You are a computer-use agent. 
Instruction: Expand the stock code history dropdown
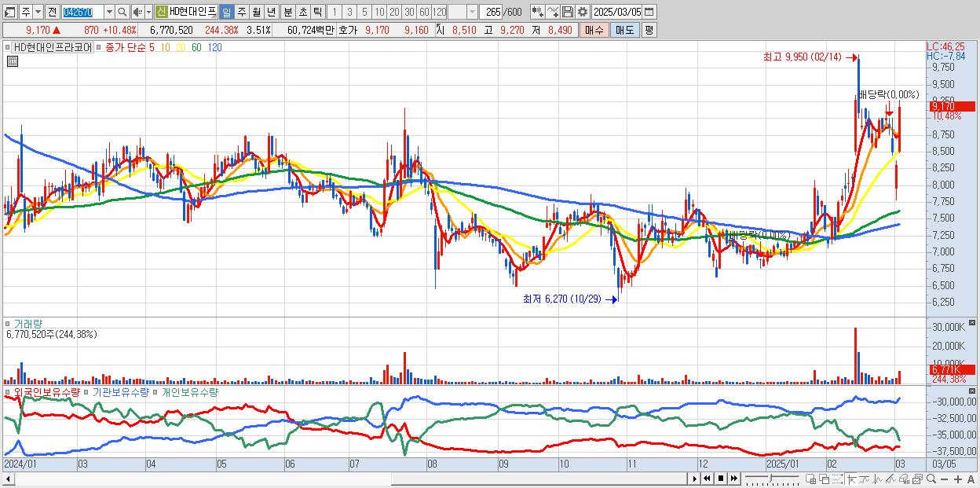coord(109,13)
